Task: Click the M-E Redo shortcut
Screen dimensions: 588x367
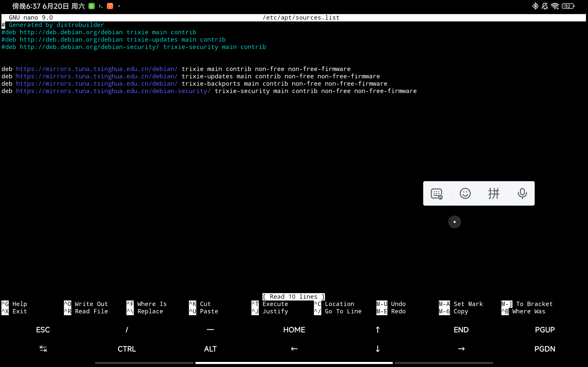Action: click(x=391, y=311)
